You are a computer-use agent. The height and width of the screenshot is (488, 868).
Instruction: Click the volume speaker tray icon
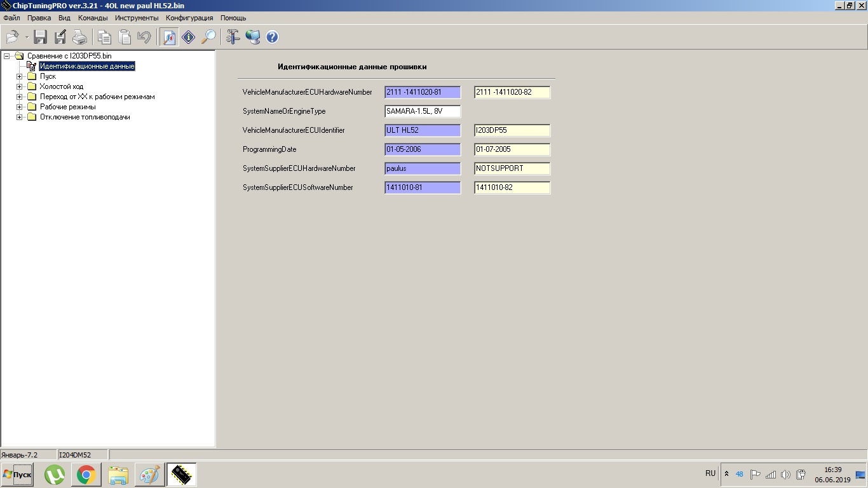pyautogui.click(x=785, y=474)
